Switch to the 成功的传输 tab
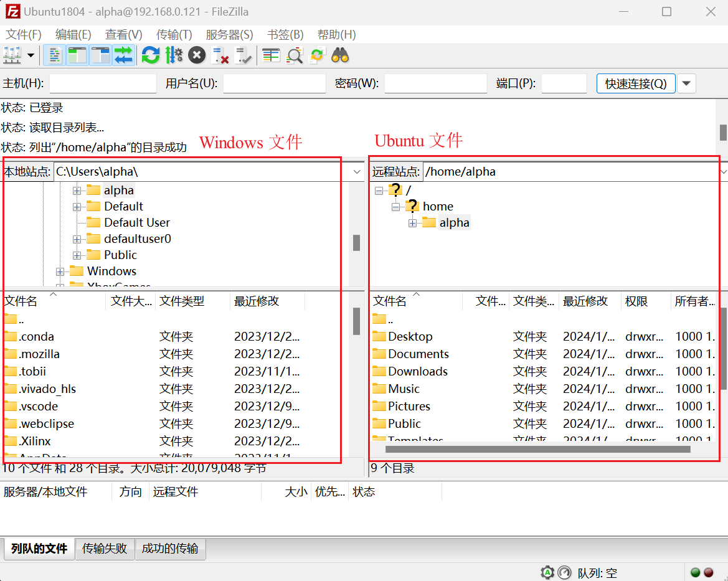The width and height of the screenshot is (728, 581). pos(170,549)
